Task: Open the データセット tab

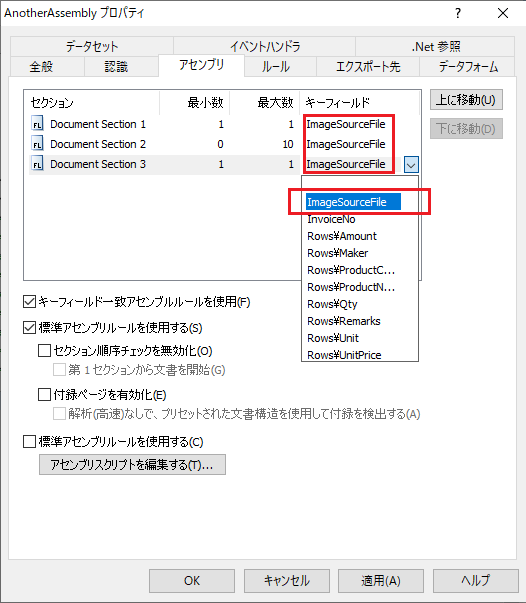Action: point(92,47)
